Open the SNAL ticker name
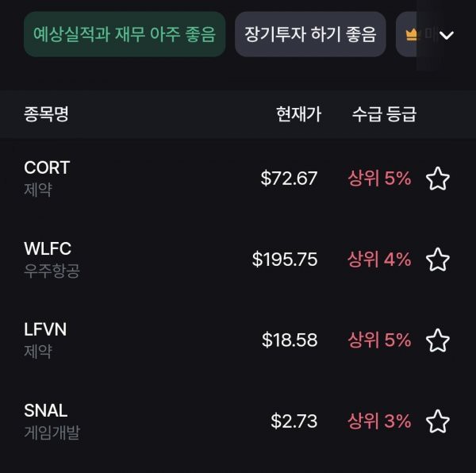The image size is (476, 473). pyautogui.click(x=45, y=410)
